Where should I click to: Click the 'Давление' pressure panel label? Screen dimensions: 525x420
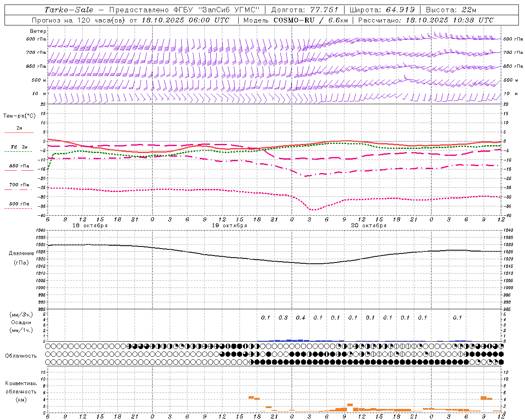pos(21,253)
